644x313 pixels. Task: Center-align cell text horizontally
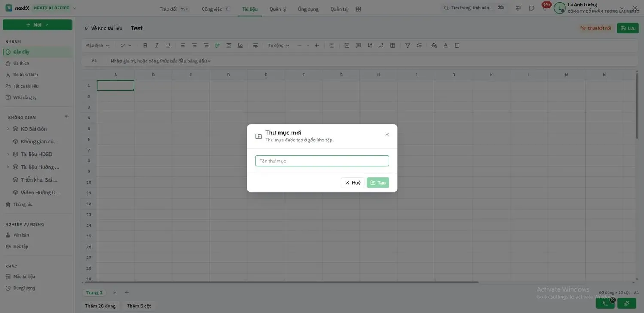[194, 46]
